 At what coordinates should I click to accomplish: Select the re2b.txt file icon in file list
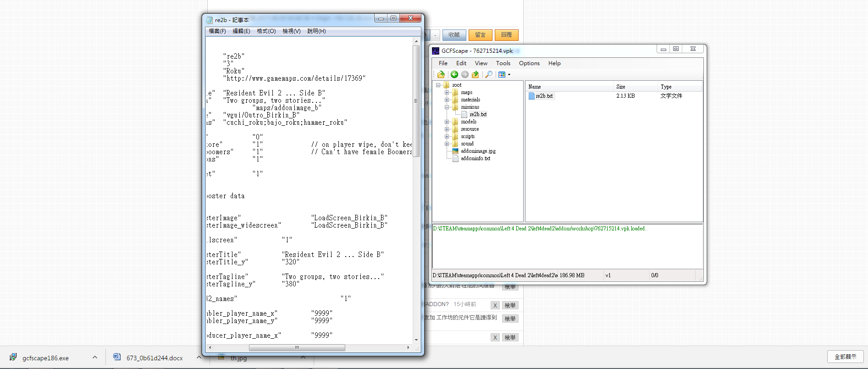click(x=531, y=96)
